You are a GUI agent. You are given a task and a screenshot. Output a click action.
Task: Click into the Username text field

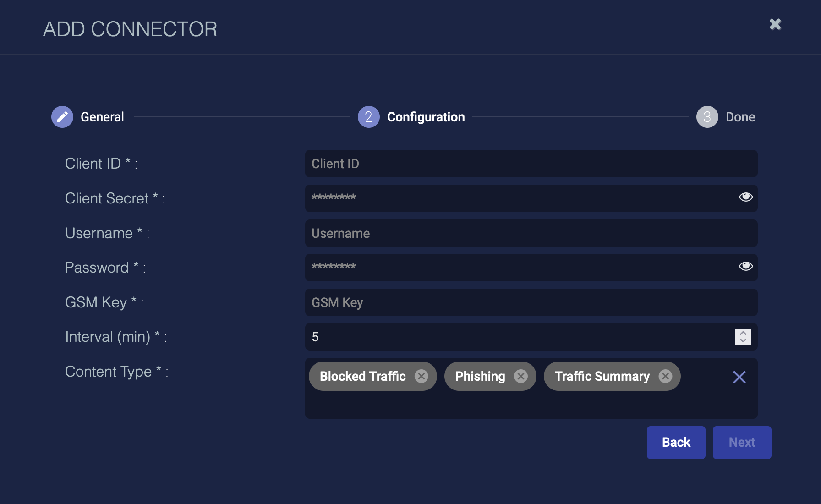click(x=531, y=233)
